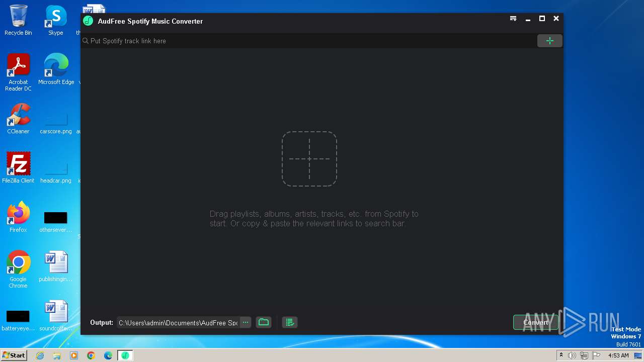Open Internet Explorer from the taskbar
The height and width of the screenshot is (362, 644).
40,355
